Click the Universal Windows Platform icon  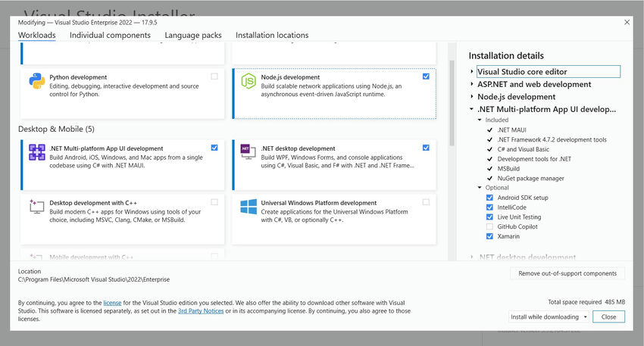coord(248,207)
